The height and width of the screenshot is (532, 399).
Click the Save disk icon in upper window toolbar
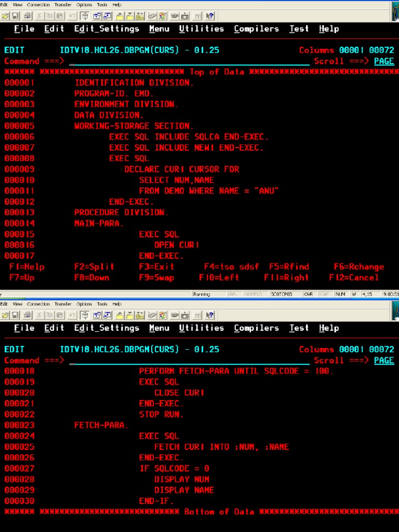coord(15,16)
